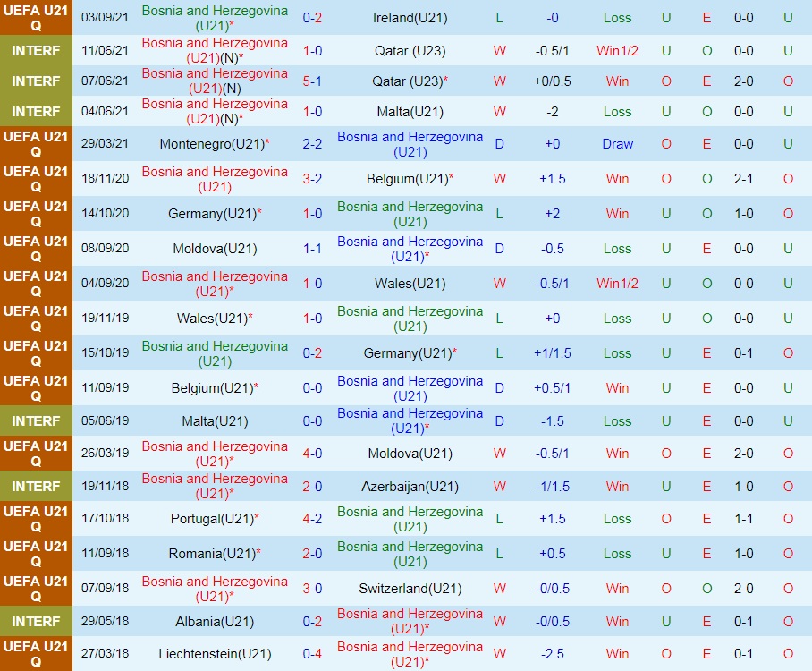812x671 pixels.
Task: Open Malta(U21) home team on 05/06/19
Action: click(215, 421)
